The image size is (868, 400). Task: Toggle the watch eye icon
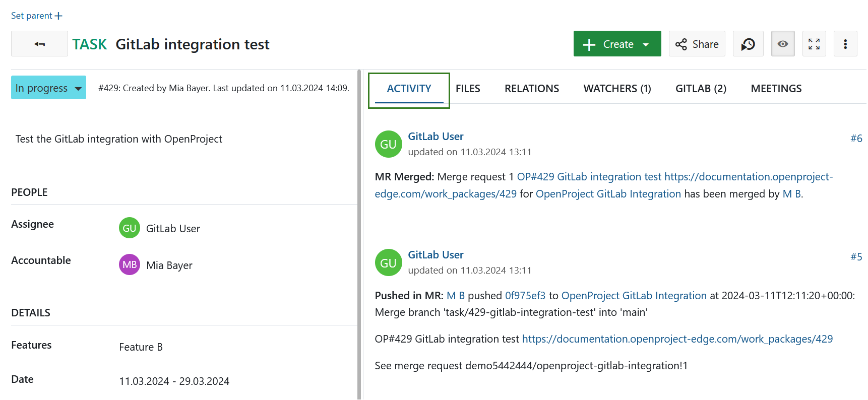782,44
